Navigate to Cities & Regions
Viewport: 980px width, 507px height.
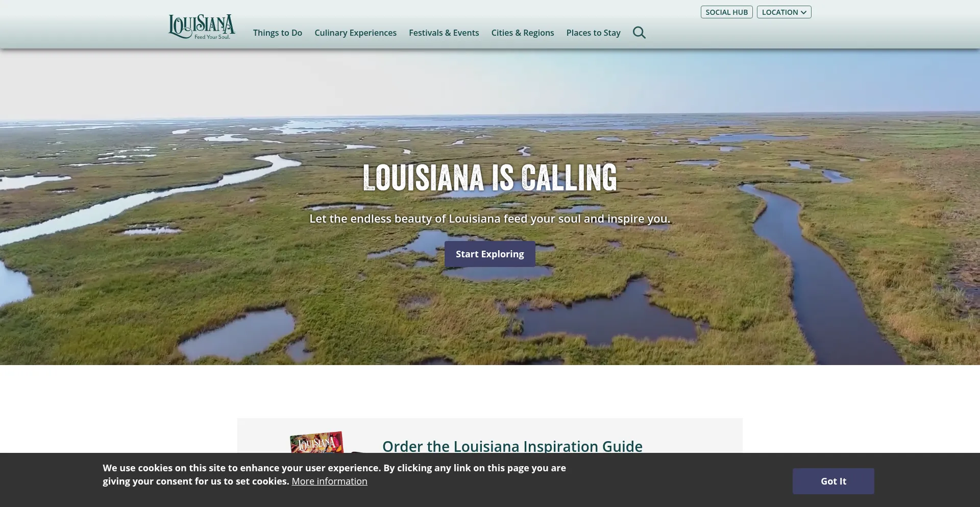click(522, 33)
